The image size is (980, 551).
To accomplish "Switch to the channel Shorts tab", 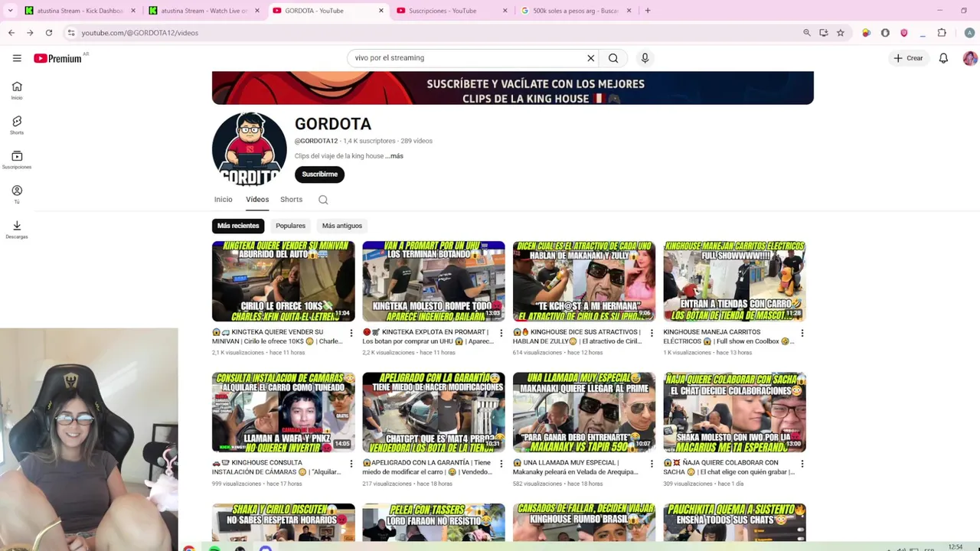I will click(x=291, y=200).
